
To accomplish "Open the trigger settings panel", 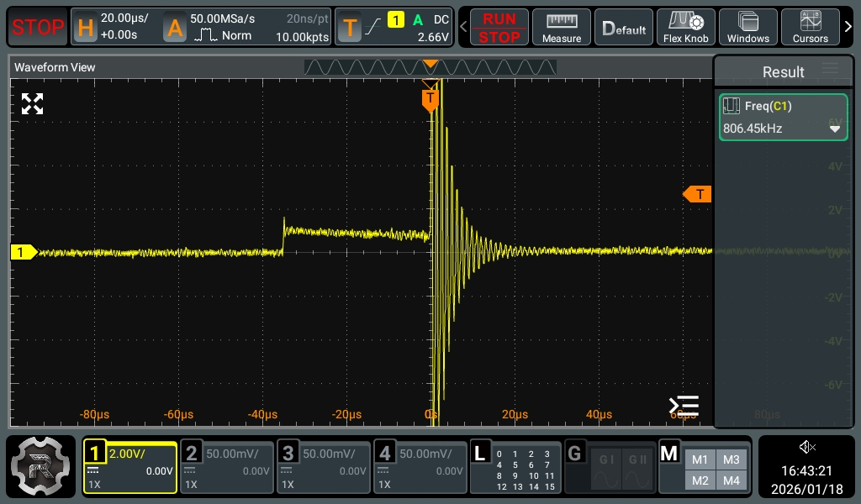I will [394, 28].
